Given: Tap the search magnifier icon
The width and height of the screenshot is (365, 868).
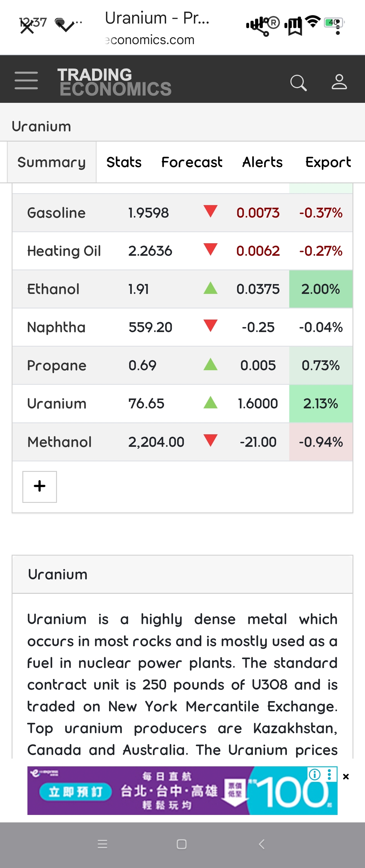Looking at the screenshot, I should pyautogui.click(x=298, y=83).
